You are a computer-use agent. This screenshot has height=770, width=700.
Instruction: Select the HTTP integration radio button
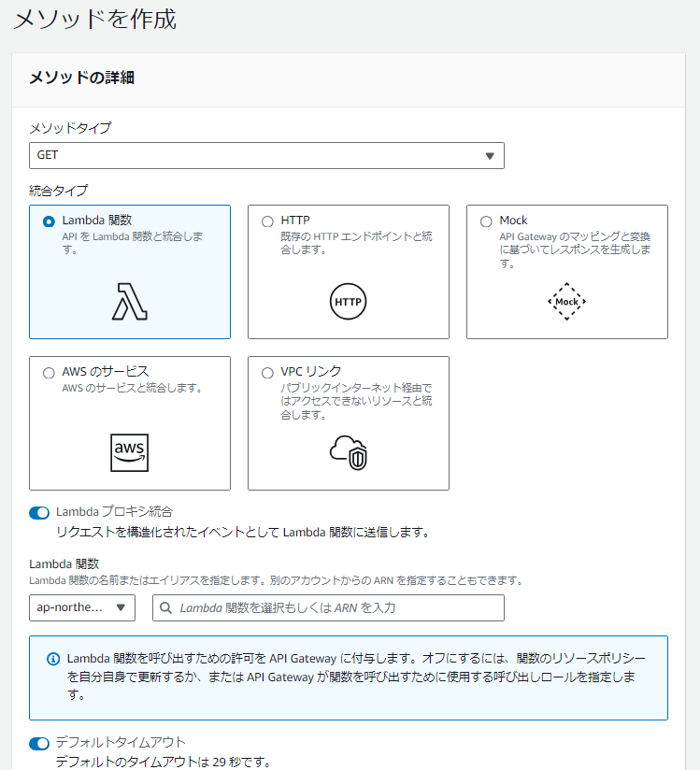tap(267, 221)
